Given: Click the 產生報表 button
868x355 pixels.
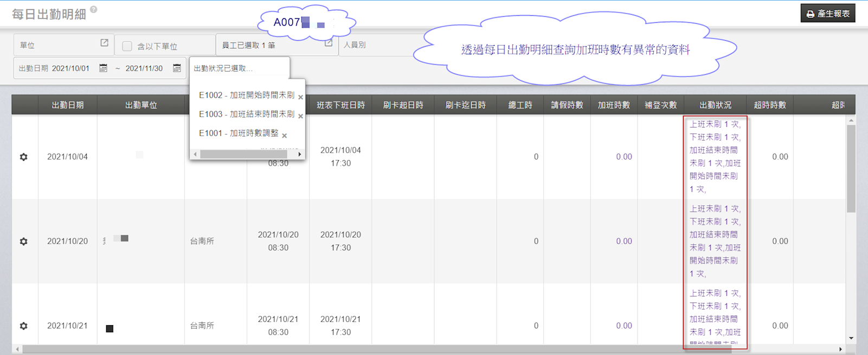Looking at the screenshot, I should point(828,14).
